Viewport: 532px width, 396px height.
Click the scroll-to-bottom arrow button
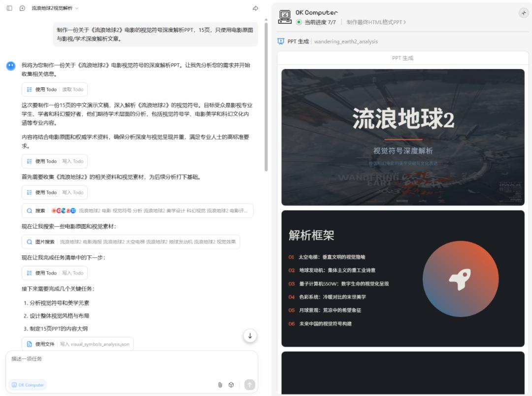(x=250, y=336)
